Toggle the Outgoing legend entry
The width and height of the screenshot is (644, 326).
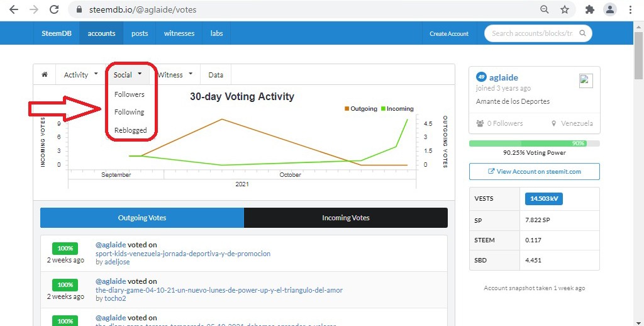[360, 108]
